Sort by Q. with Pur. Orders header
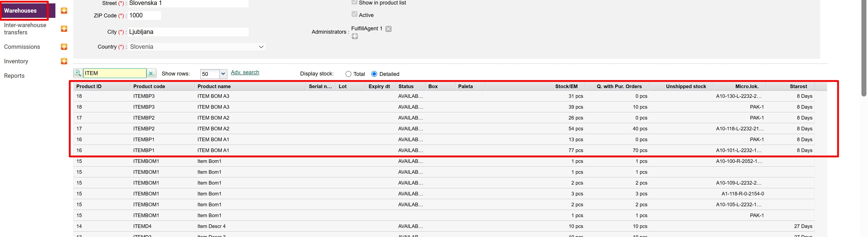Viewport: 868px width, 237px height. pos(618,87)
